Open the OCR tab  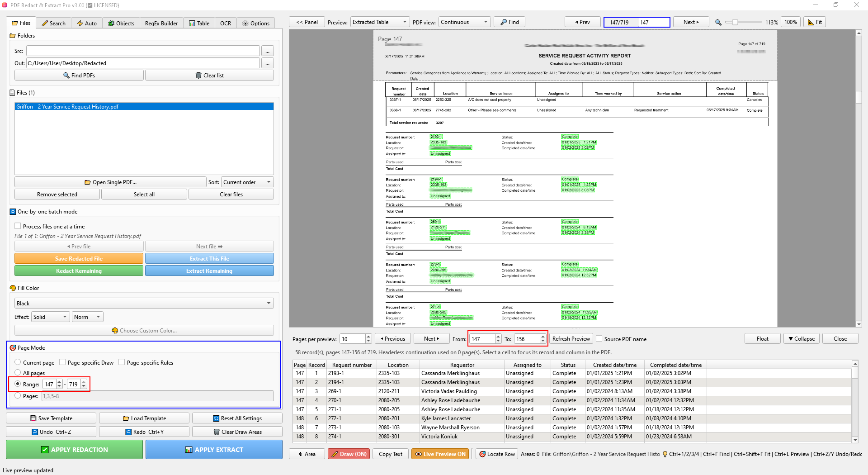click(x=226, y=23)
